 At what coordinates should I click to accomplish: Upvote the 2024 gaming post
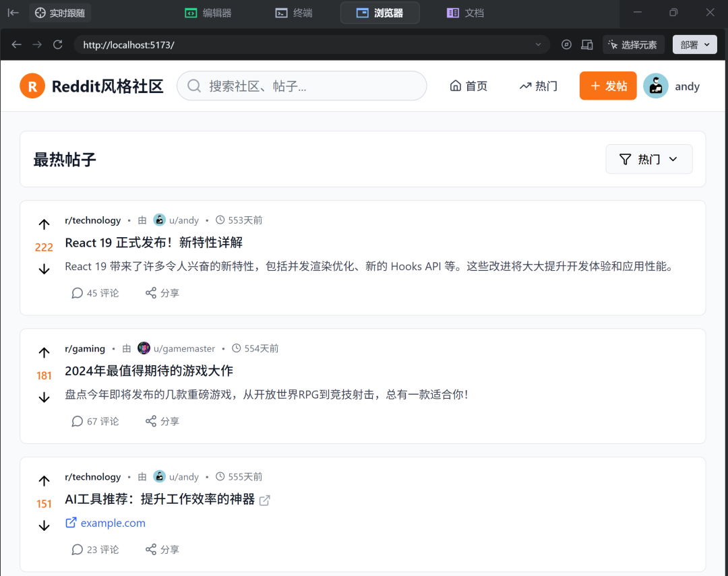click(44, 353)
